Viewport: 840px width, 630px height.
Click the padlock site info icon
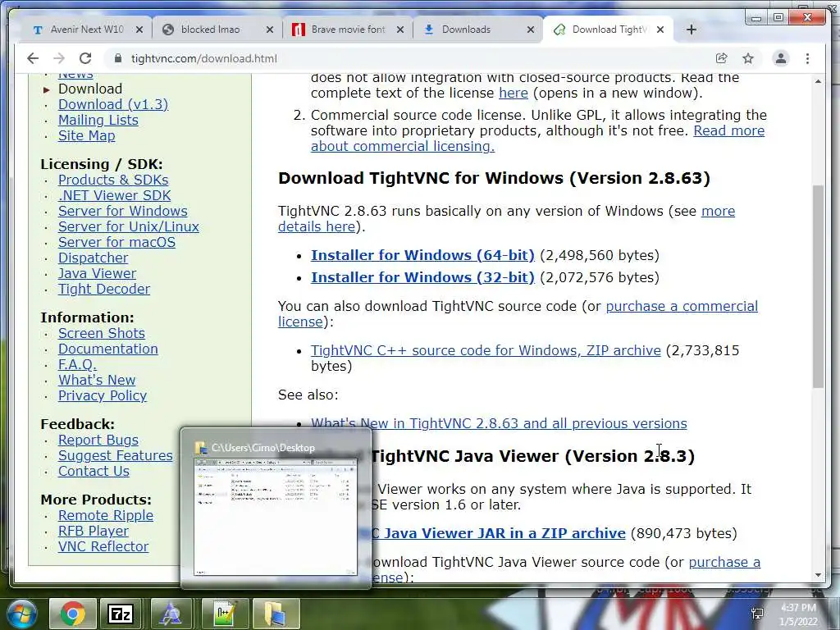pyautogui.click(x=118, y=58)
